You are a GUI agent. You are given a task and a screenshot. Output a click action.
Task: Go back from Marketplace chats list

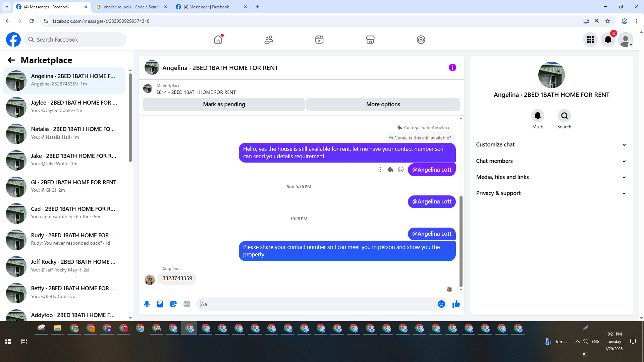tap(11, 60)
